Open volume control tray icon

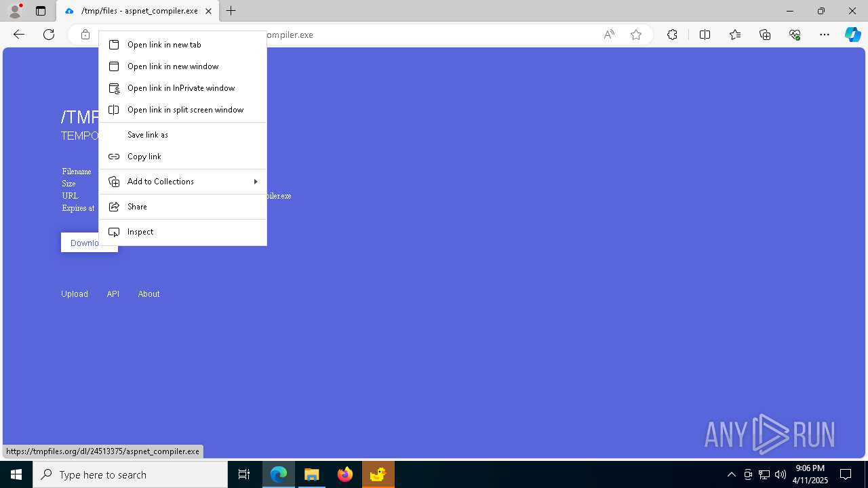pos(780,474)
